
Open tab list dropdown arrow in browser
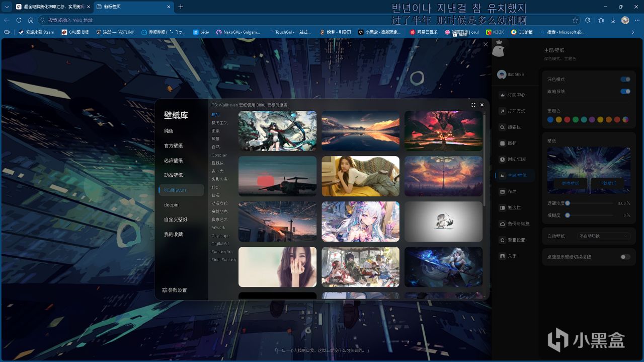(x=7, y=7)
